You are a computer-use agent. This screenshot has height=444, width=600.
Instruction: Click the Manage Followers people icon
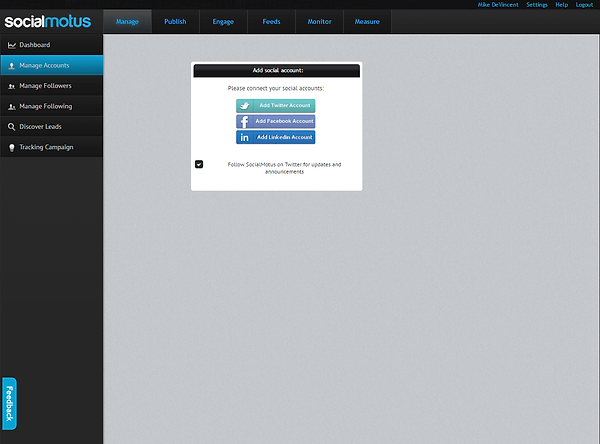tap(12, 87)
